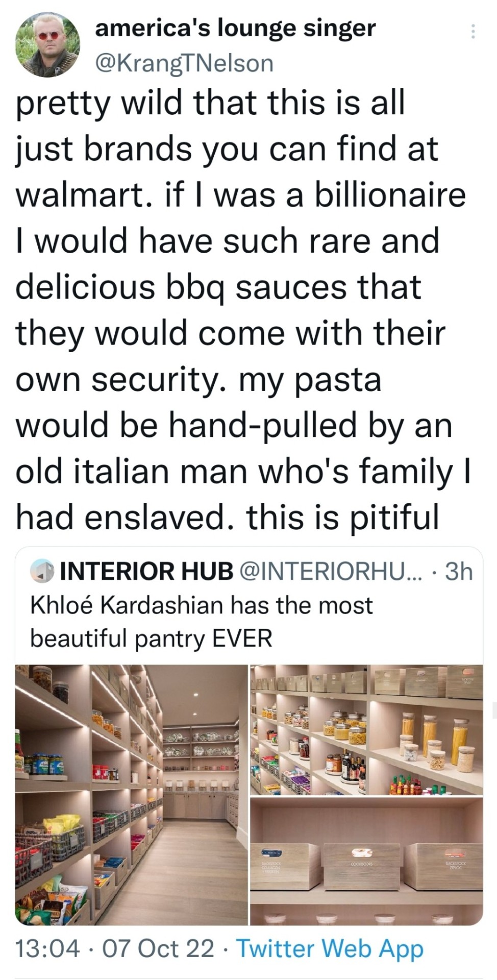Open the bottom-right photo of wooden boxes
The width and height of the screenshot is (497, 980).
(366, 861)
